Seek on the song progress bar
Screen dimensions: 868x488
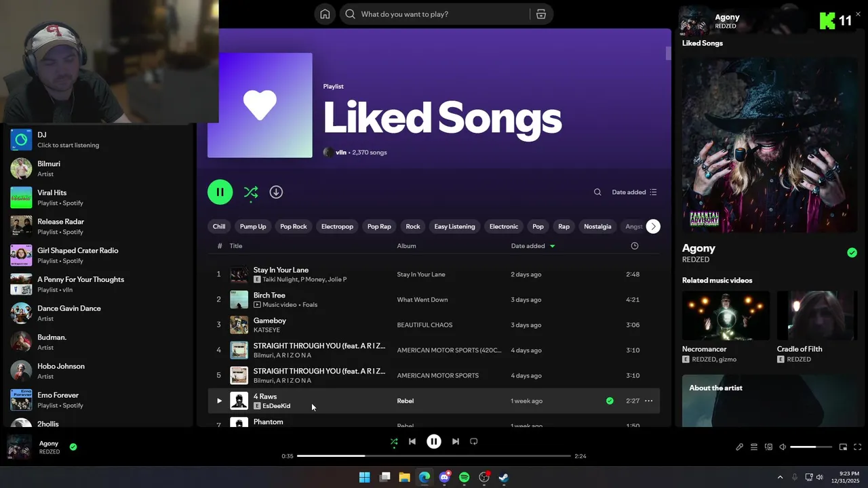coord(434,456)
